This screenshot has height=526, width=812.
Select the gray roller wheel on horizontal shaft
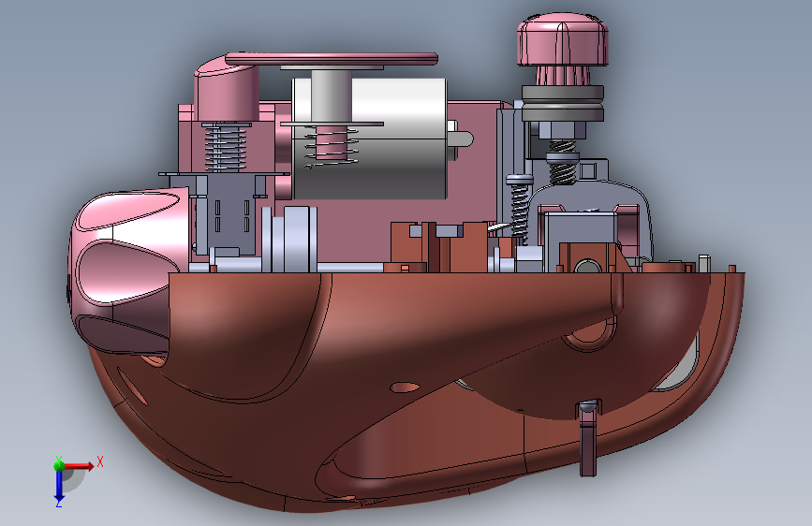coord(289,239)
